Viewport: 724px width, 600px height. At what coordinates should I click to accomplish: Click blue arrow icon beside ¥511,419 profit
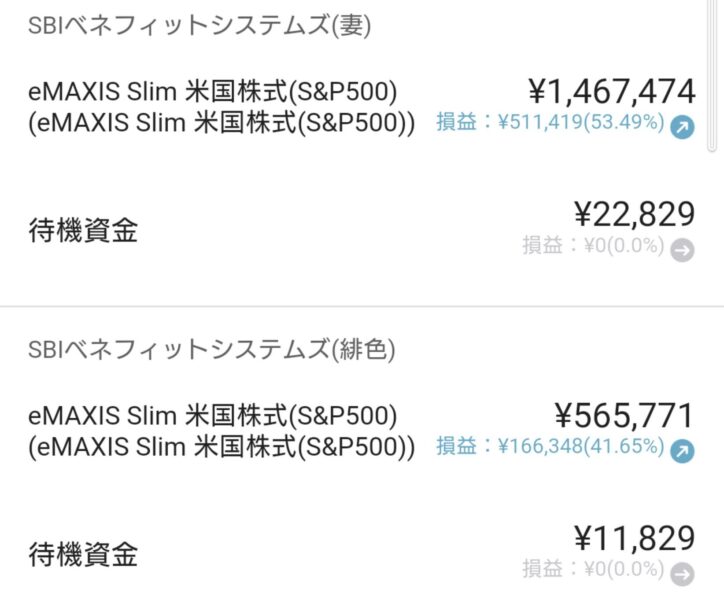click(682, 126)
